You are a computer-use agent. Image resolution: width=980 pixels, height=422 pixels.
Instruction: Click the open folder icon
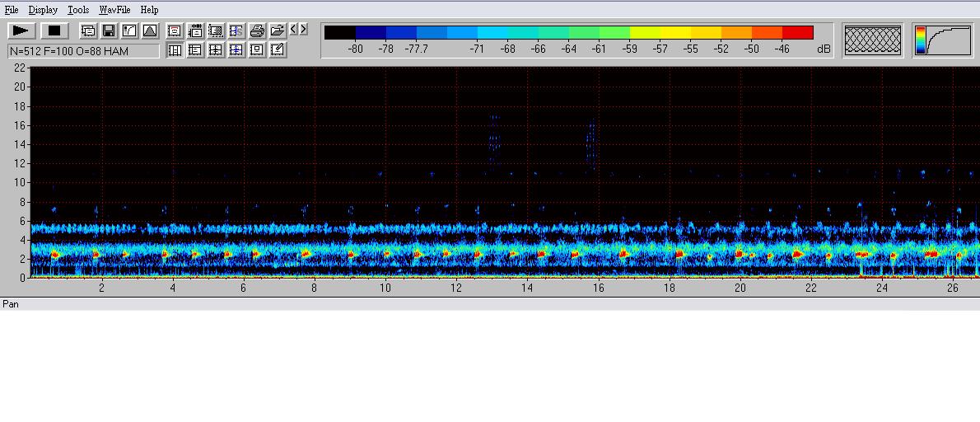tap(278, 30)
